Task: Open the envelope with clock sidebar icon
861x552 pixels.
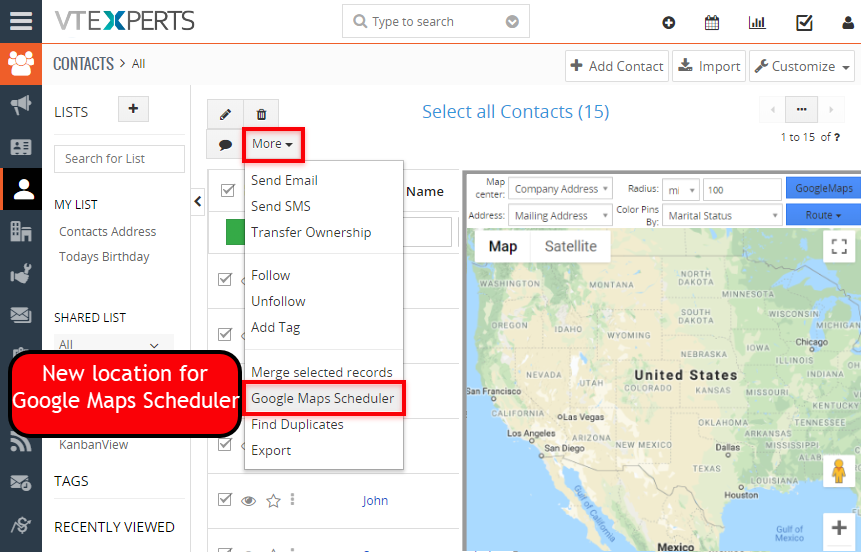Action: click(21, 483)
